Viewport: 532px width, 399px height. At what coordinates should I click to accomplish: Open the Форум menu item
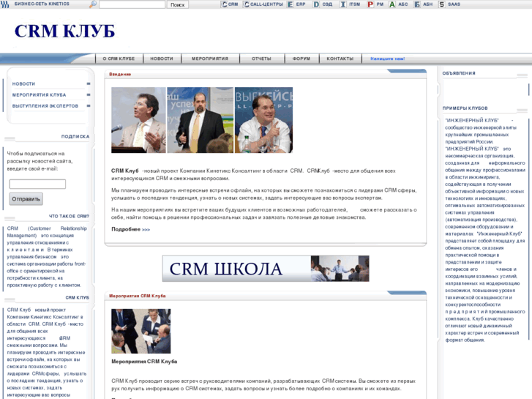click(301, 59)
